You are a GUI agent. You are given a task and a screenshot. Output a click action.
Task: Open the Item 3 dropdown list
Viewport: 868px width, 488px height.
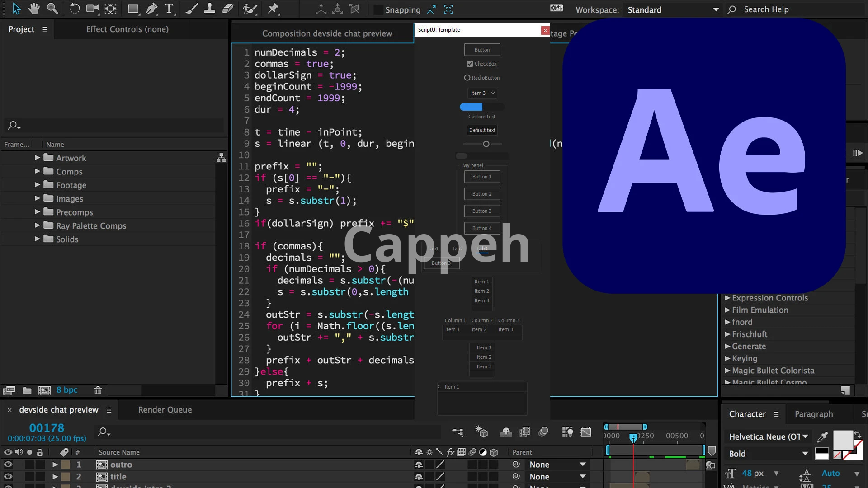482,93
